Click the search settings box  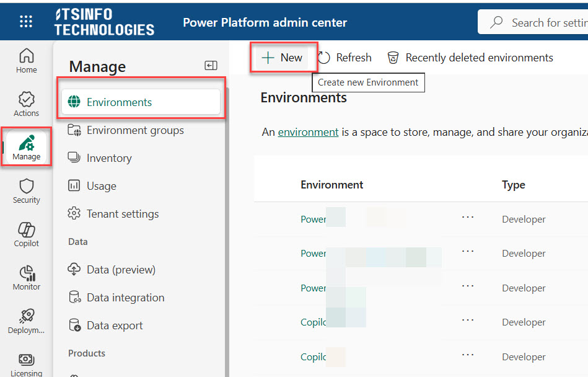(x=532, y=22)
